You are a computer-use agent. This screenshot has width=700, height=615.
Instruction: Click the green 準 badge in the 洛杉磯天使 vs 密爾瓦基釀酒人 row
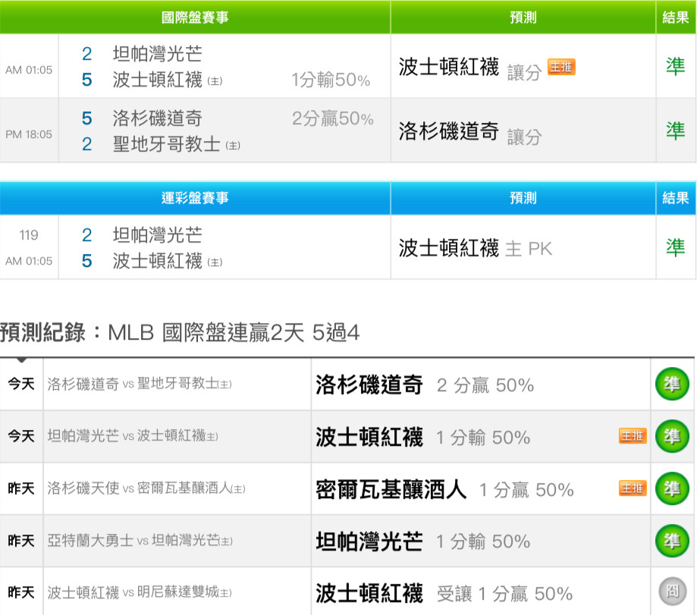pyautogui.click(x=672, y=488)
